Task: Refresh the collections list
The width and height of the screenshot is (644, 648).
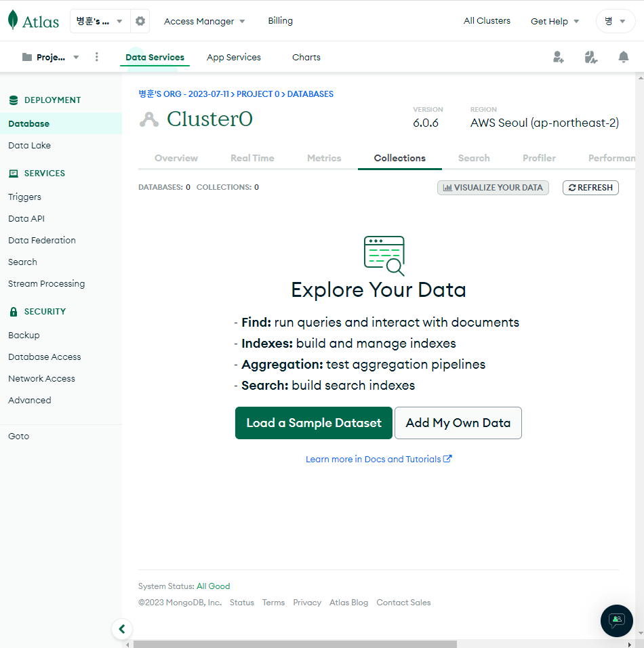Action: pos(590,188)
